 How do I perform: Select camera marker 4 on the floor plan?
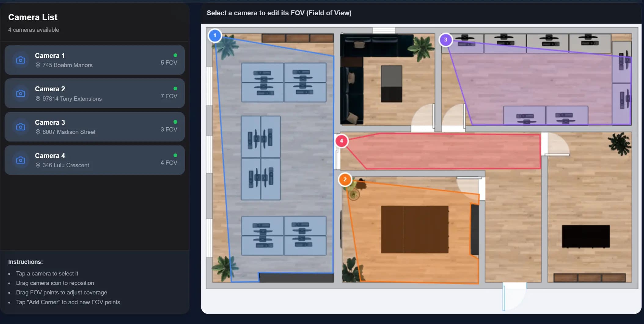click(x=342, y=141)
